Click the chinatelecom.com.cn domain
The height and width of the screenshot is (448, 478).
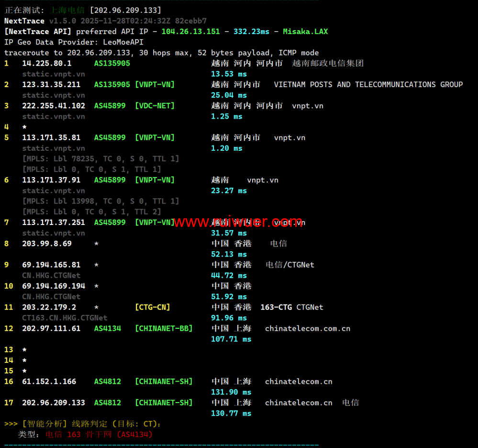[308, 328]
